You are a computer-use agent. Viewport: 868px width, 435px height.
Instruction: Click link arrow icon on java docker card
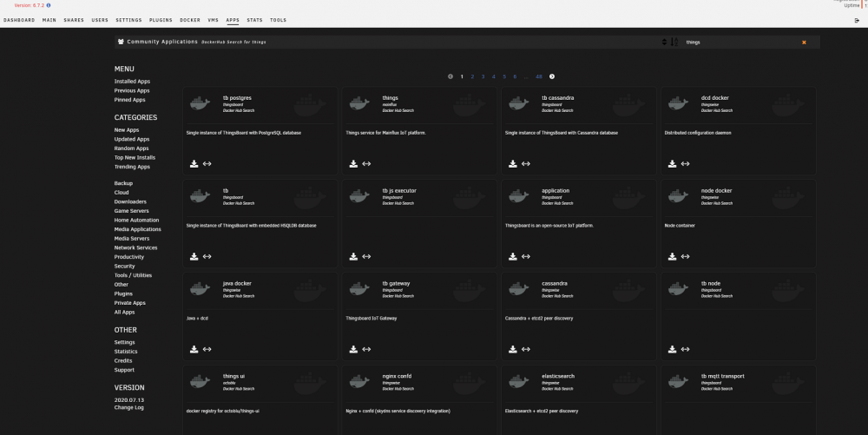point(207,349)
